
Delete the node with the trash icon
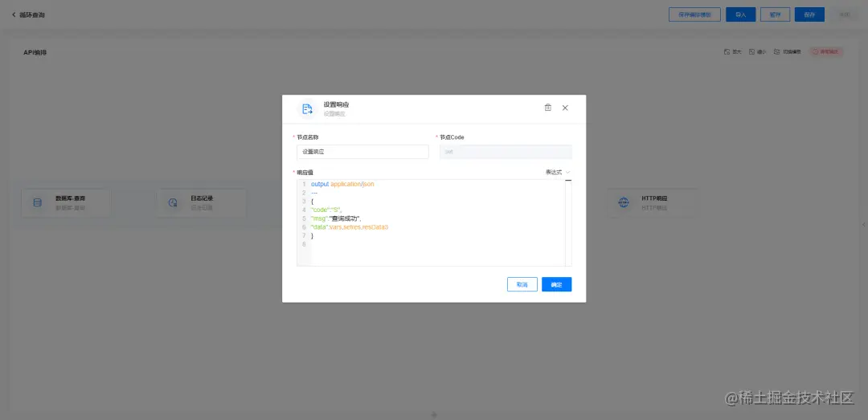tap(547, 108)
